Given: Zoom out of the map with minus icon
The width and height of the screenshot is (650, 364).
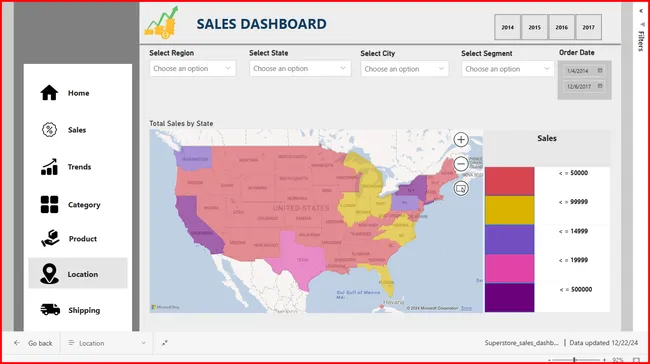Looking at the screenshot, I should 461,164.
